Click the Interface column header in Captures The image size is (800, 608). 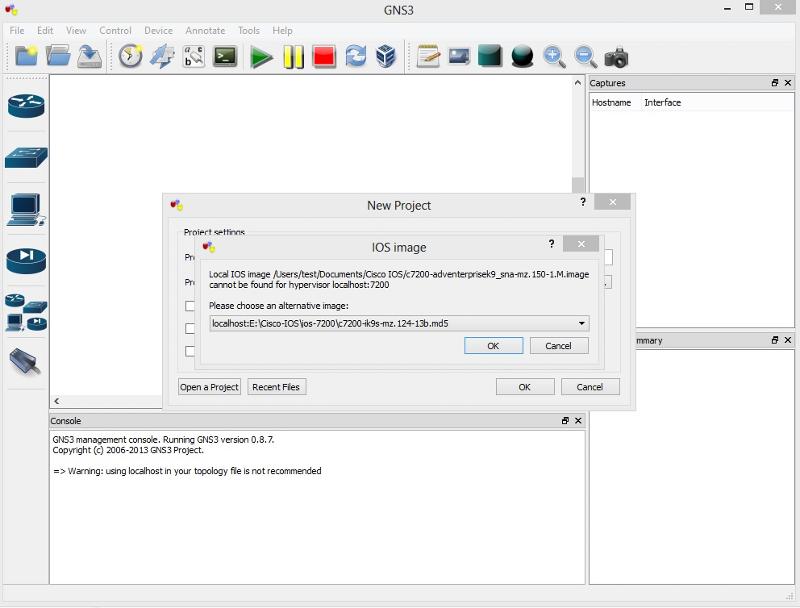pos(663,103)
